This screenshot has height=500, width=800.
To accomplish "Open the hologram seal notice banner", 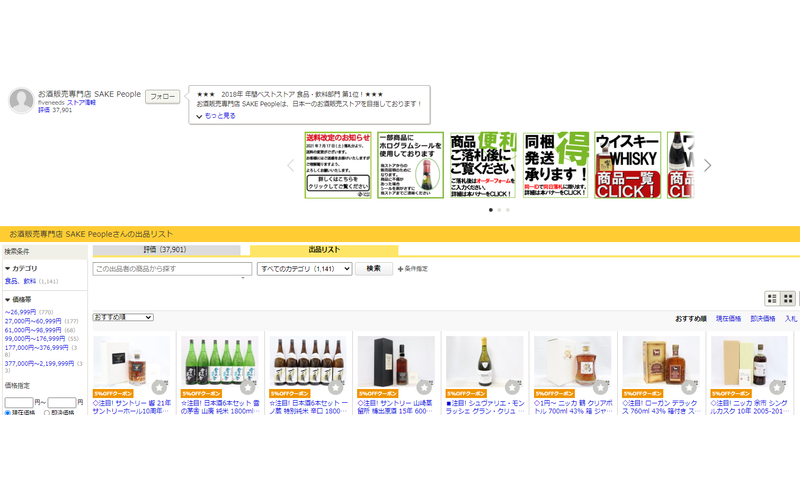I will click(x=410, y=165).
